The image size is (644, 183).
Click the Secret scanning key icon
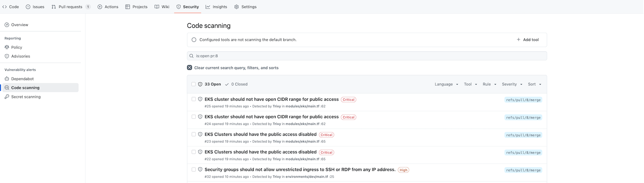7,97
